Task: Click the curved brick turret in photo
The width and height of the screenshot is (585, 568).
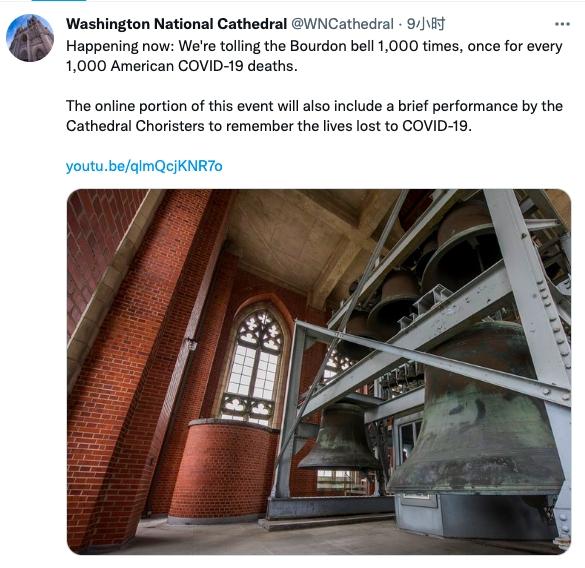Action: click(x=223, y=470)
